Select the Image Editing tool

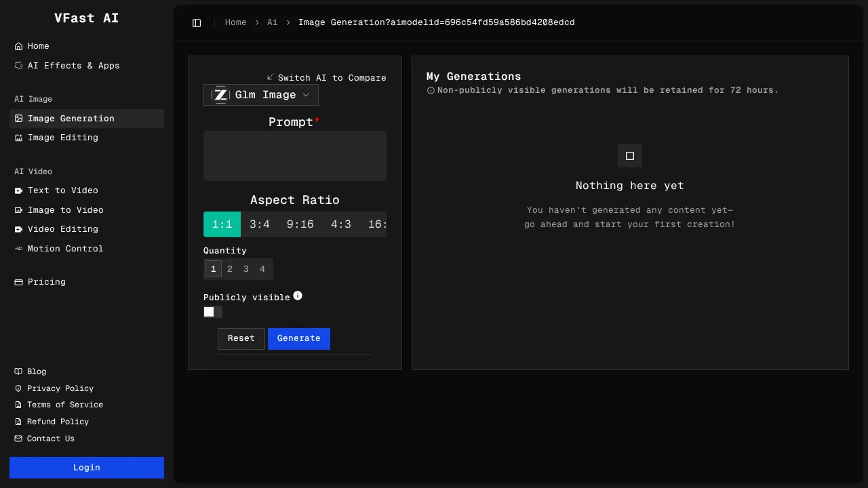pos(62,138)
